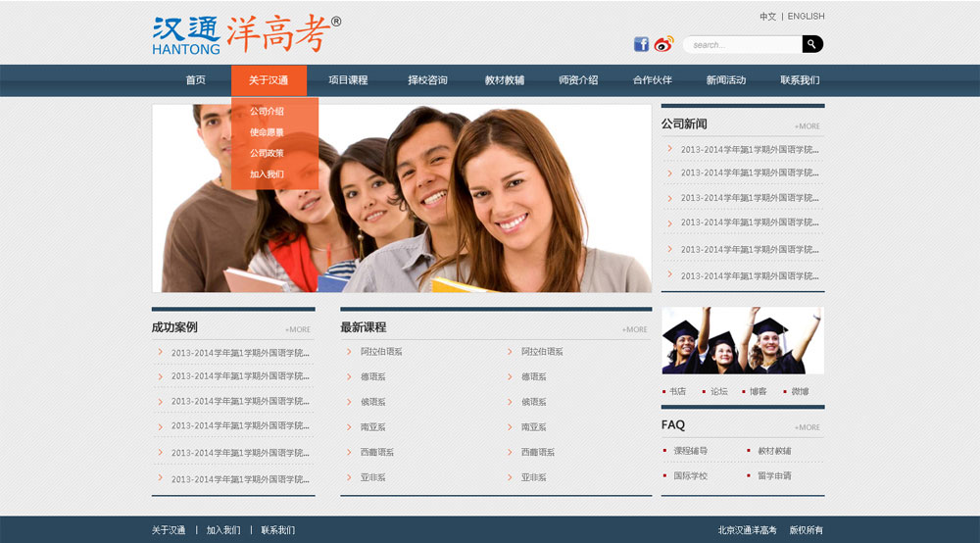Switch language to 中文
Screen dimensions: 980x543
pyautogui.click(x=767, y=17)
